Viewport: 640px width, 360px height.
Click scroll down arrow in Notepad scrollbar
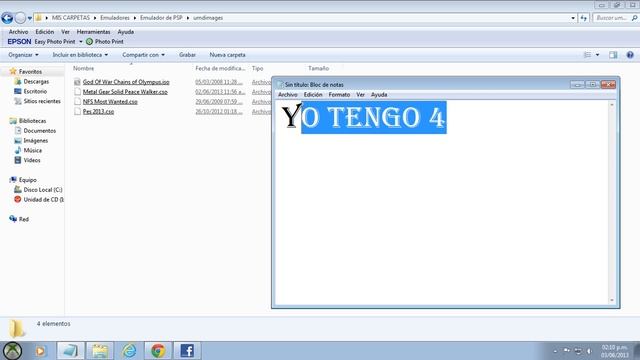tap(611, 300)
